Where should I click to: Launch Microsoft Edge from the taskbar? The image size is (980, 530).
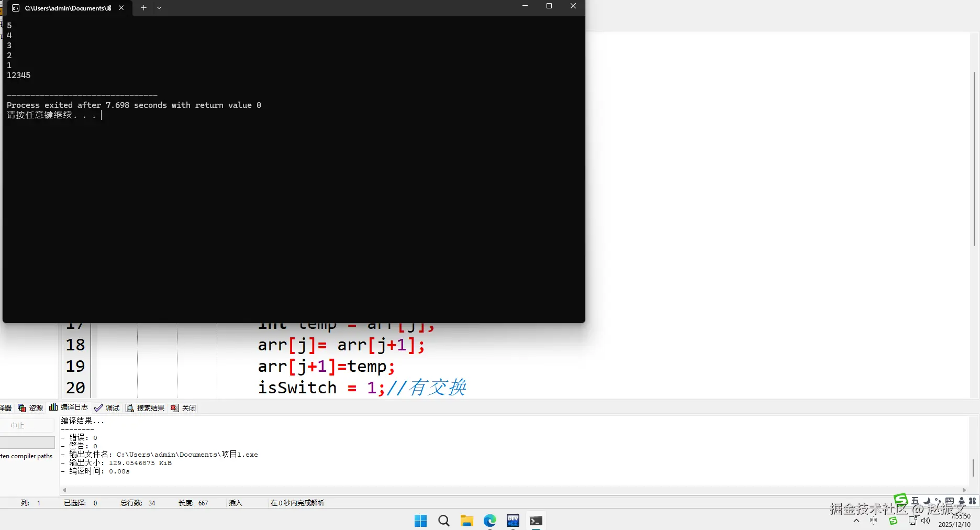pyautogui.click(x=490, y=521)
